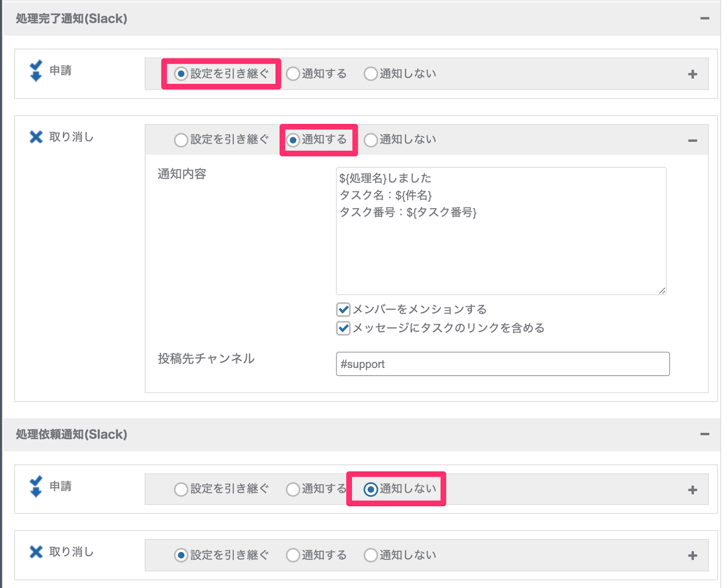Click 申請 label in 処理依頼通知
Screen dimensions: 728x588
coord(61,486)
